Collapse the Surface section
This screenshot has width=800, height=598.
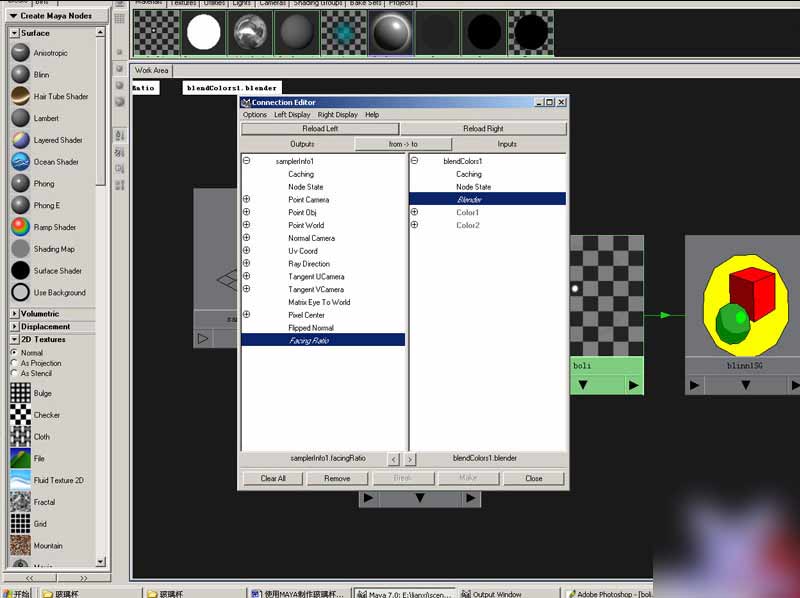click(x=15, y=33)
